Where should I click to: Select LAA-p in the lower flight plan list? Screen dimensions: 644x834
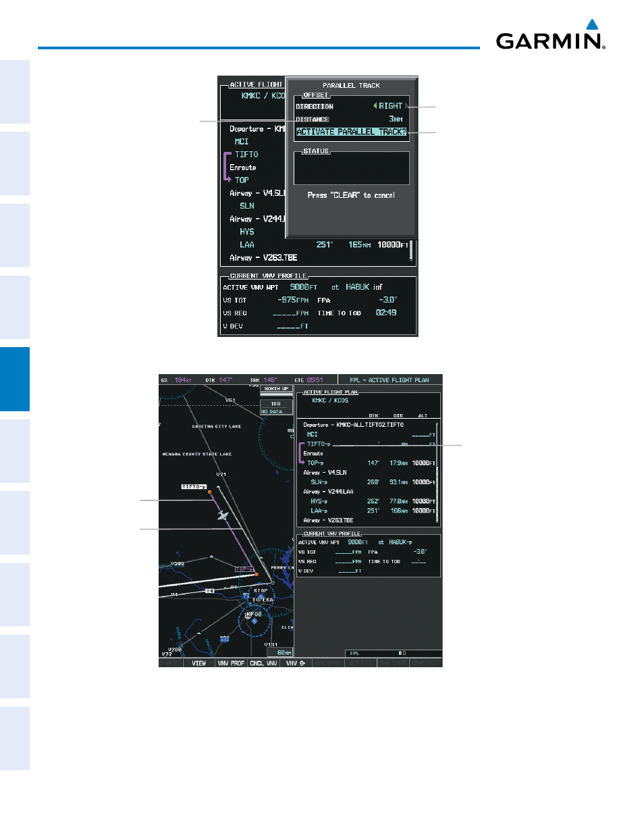point(319,511)
